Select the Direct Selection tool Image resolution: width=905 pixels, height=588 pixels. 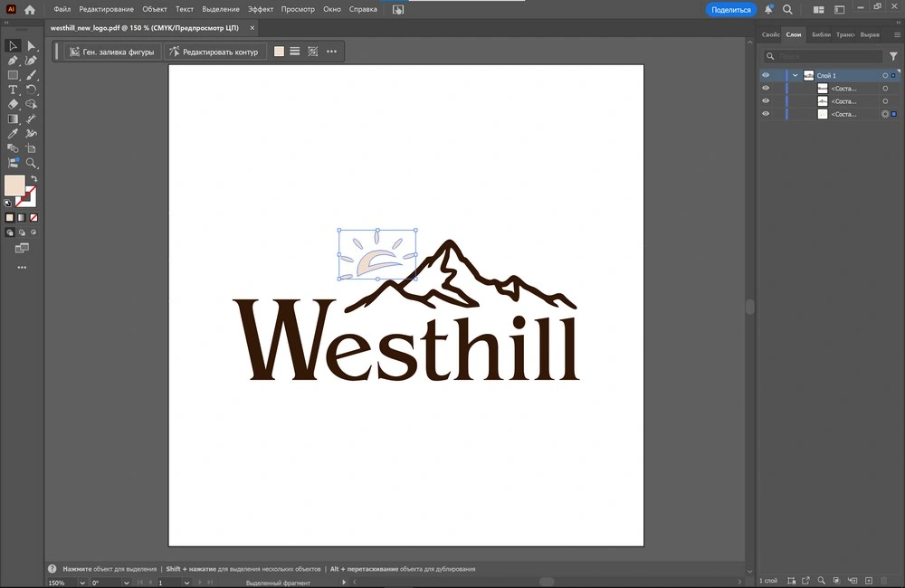[x=32, y=46]
